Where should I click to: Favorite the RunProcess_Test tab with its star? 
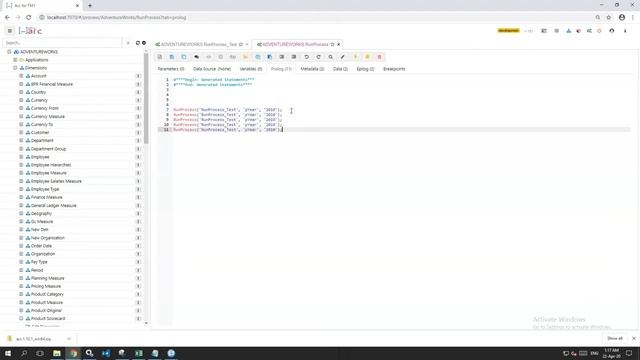(x=241, y=44)
